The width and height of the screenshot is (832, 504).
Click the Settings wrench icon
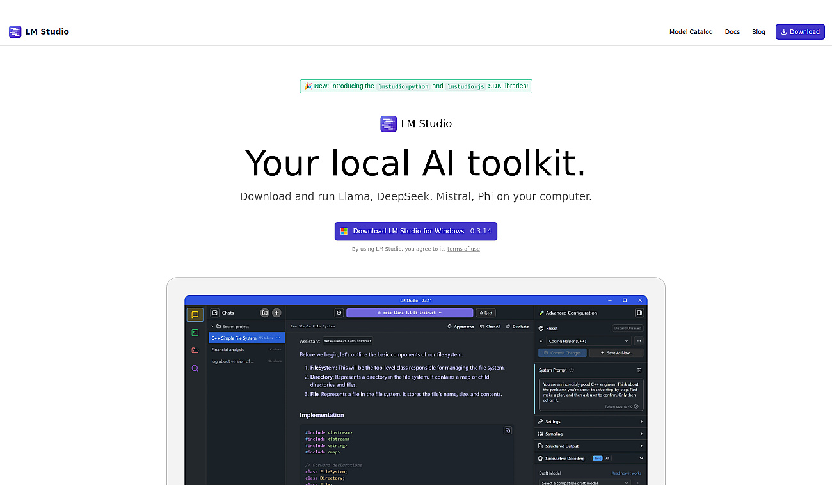[541, 421]
